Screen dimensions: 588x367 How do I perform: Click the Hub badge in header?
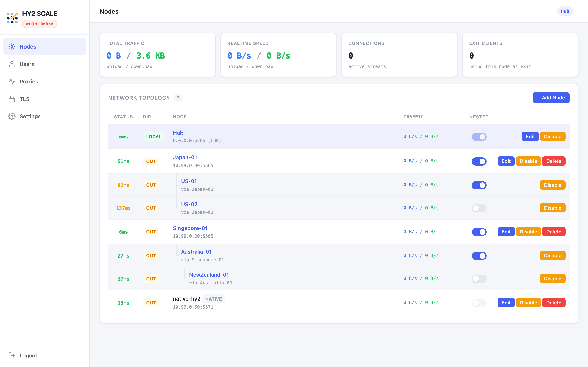point(565,11)
